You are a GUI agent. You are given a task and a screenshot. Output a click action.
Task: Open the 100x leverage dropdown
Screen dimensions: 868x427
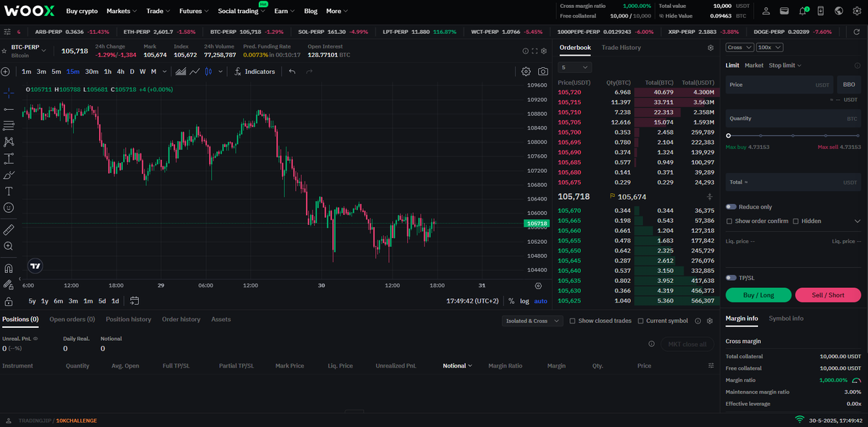point(769,47)
